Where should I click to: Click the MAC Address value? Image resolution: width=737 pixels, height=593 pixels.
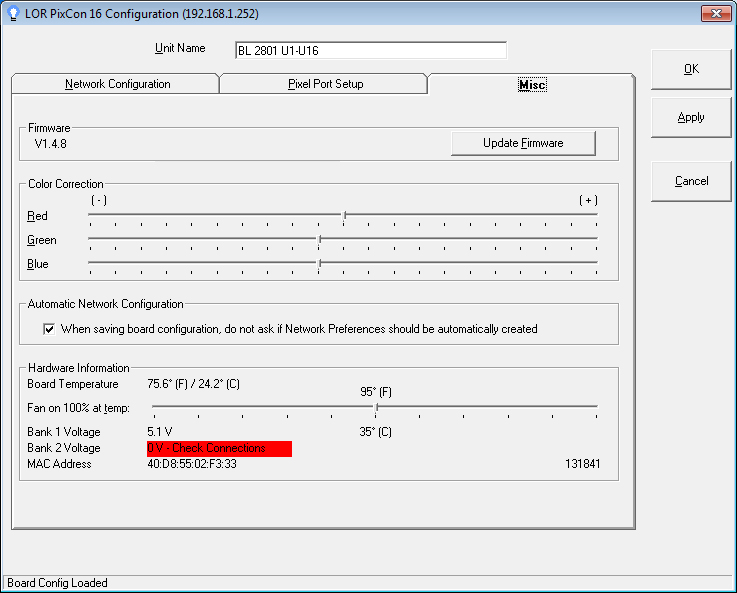click(x=192, y=464)
